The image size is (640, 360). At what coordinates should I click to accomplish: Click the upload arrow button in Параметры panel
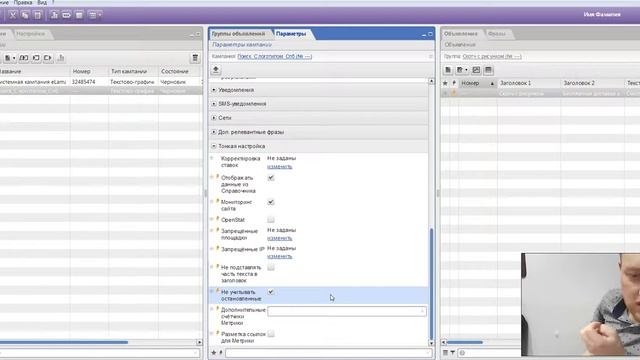tap(216, 69)
